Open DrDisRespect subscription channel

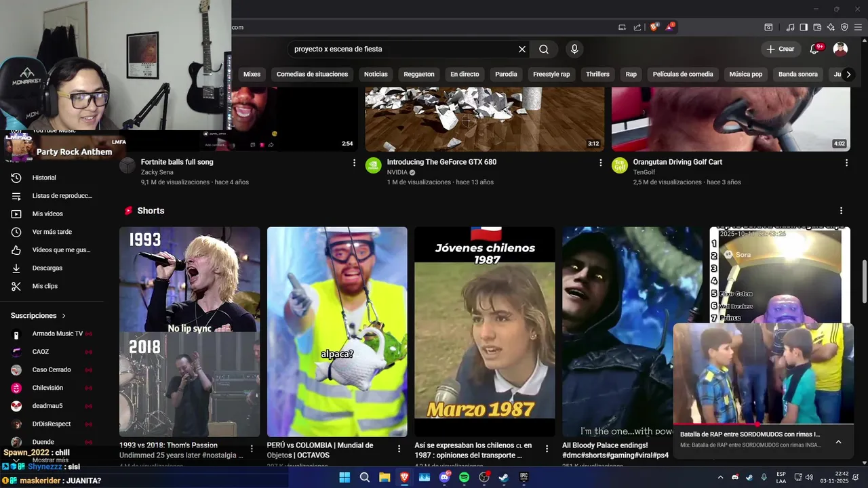[x=52, y=424]
